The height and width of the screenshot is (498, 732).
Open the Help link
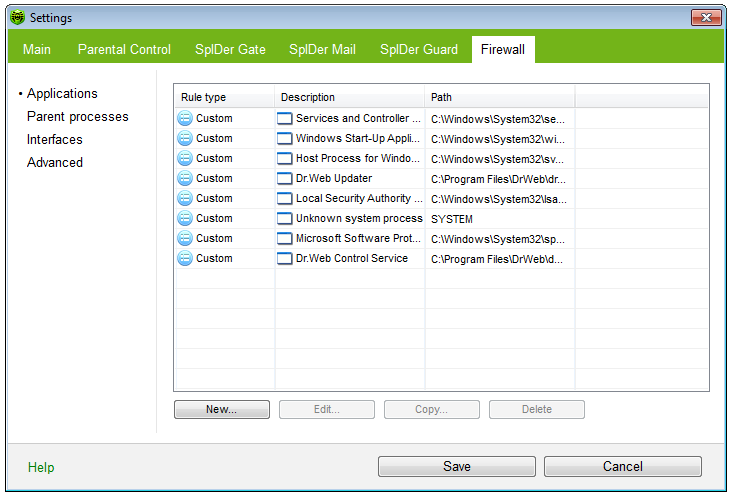(41, 467)
